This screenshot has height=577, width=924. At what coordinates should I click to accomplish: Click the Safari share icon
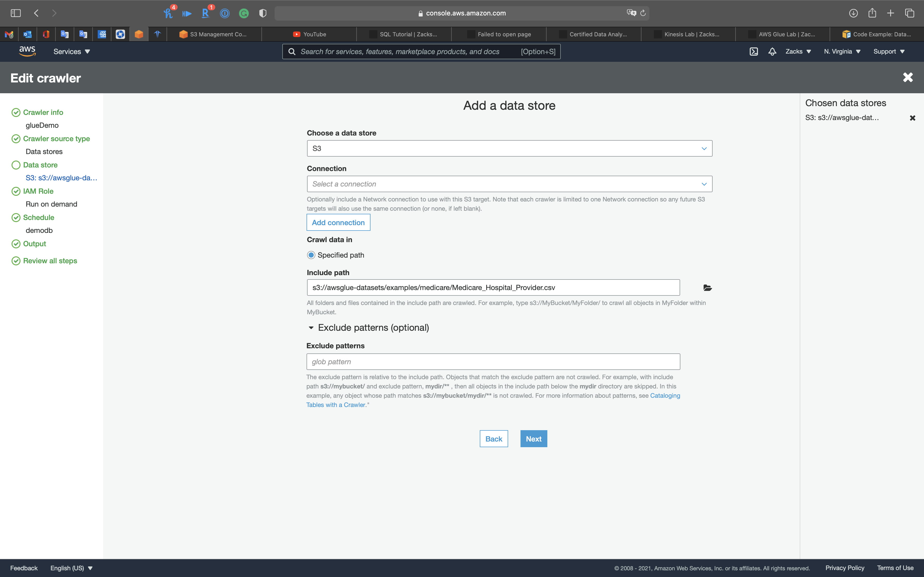click(872, 13)
